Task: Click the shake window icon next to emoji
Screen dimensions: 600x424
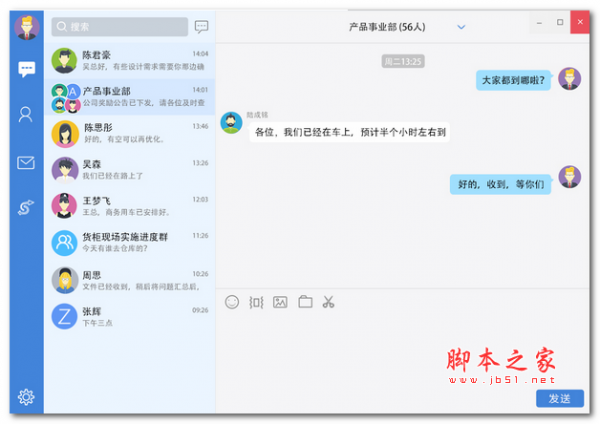Action: [x=256, y=302]
